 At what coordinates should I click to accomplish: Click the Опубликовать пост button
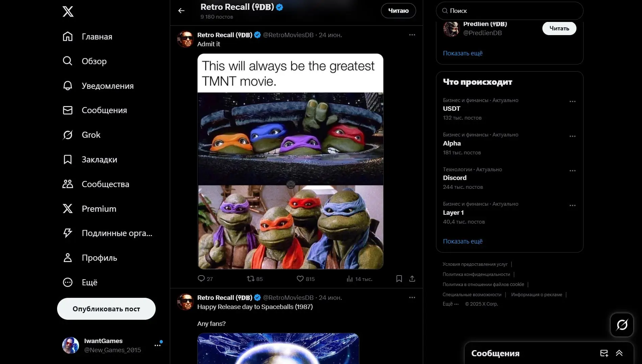(x=106, y=309)
